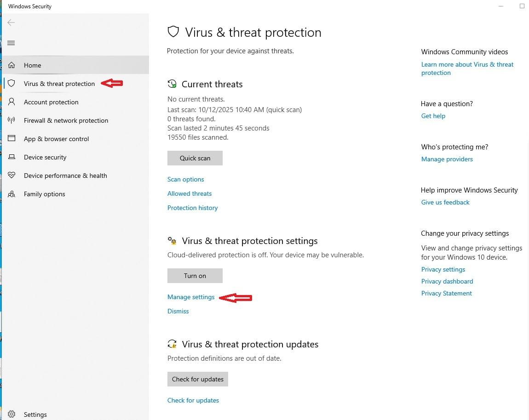Click the Firewall & network antenna icon
The image size is (529, 420).
pyautogui.click(x=12, y=120)
